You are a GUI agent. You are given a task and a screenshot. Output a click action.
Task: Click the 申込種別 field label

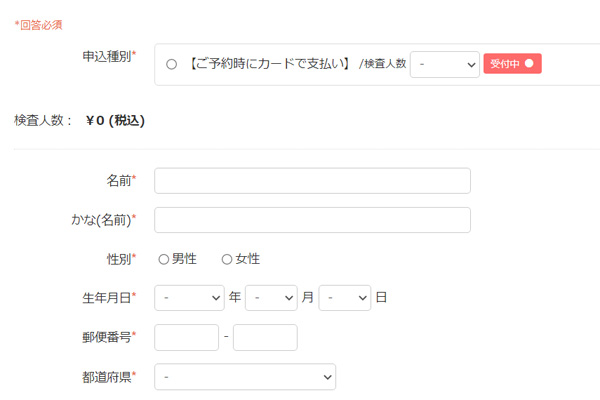click(x=108, y=56)
